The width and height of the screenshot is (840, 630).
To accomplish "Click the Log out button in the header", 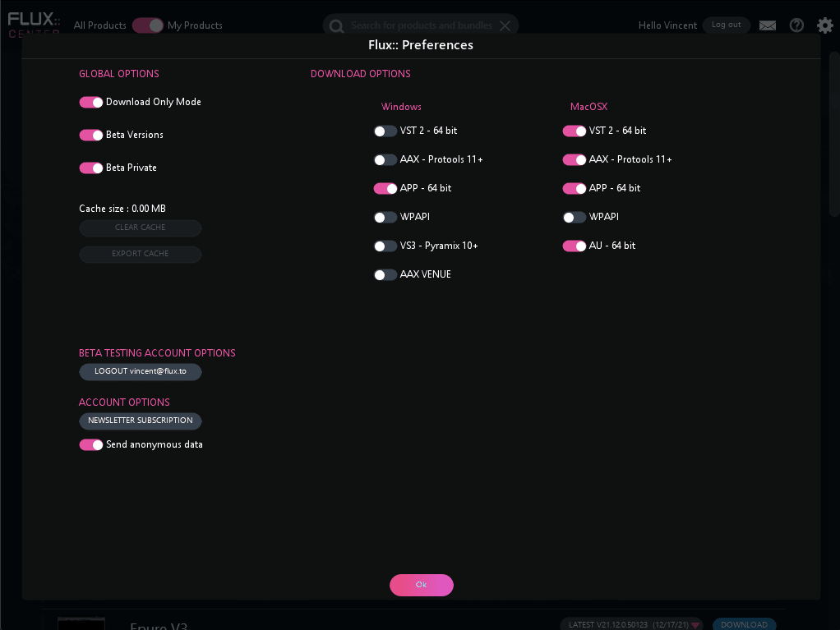I will coord(726,25).
